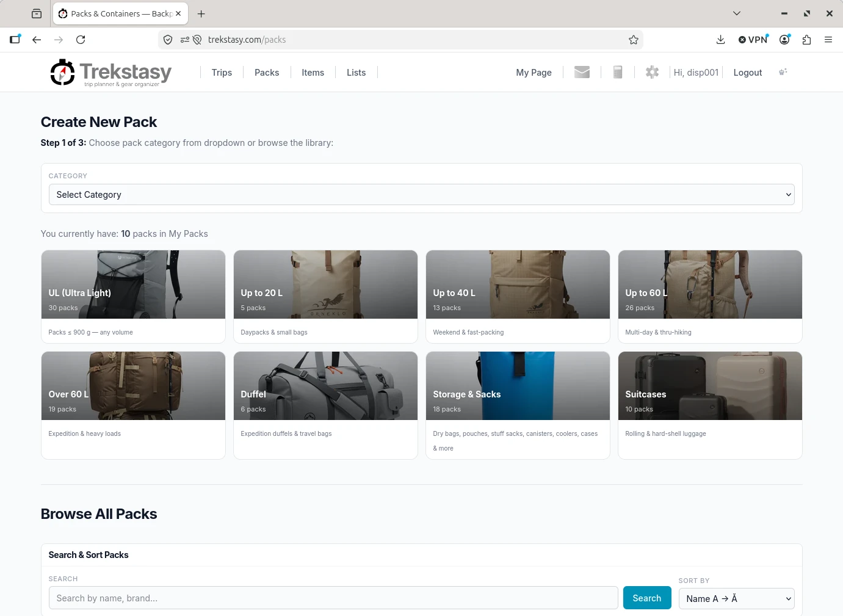Click the blue Search button
Image resolution: width=843 pixels, height=616 pixels.
[647, 598]
